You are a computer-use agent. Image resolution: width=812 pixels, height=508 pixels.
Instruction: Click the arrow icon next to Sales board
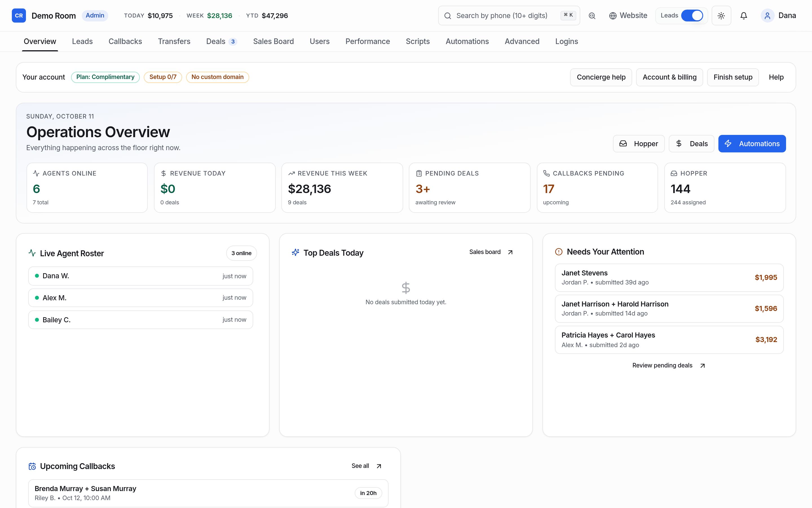point(510,252)
